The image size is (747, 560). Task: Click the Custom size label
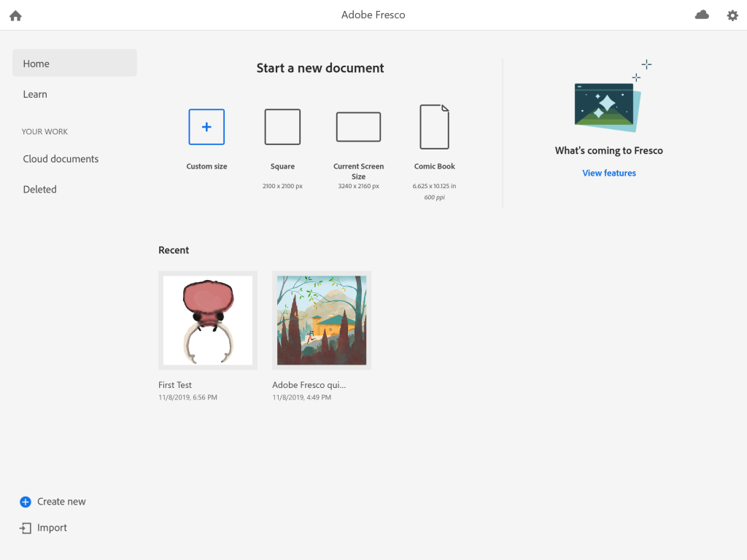(x=206, y=166)
